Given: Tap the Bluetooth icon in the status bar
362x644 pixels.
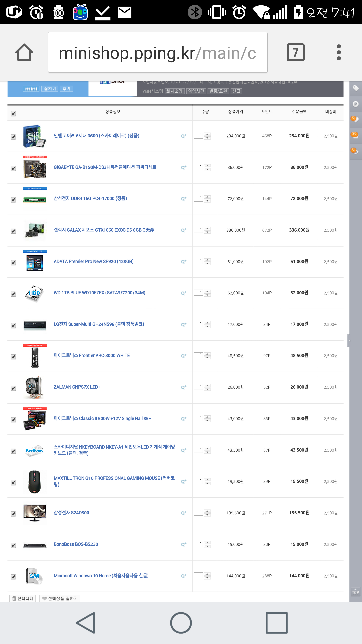Looking at the screenshot, I should point(195,12).
